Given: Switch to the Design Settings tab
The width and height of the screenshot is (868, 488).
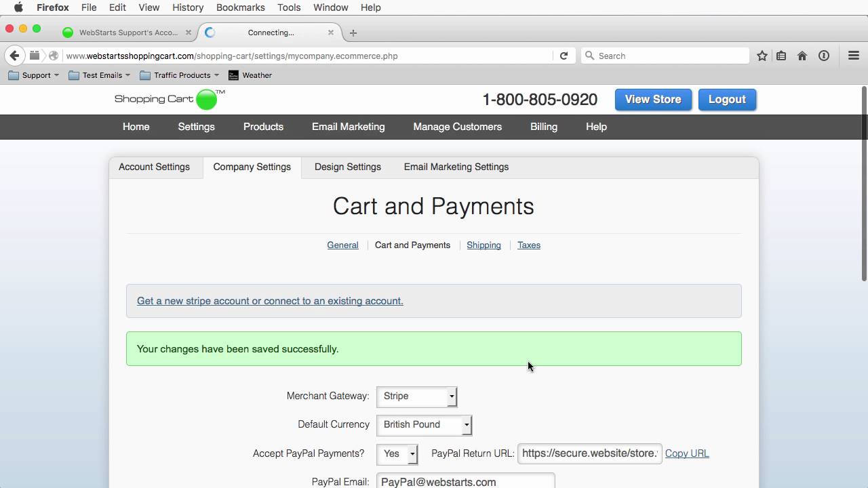Looking at the screenshot, I should pyautogui.click(x=347, y=167).
